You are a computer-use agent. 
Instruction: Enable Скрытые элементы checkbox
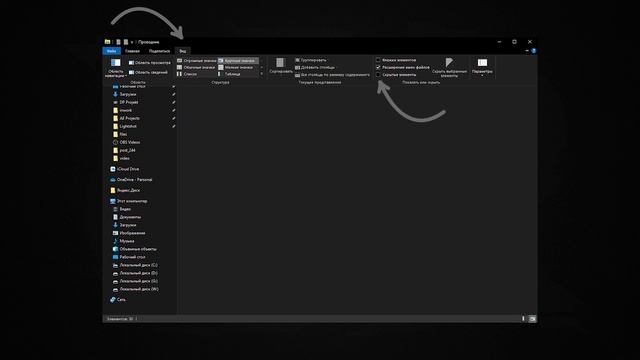pyautogui.click(x=378, y=75)
